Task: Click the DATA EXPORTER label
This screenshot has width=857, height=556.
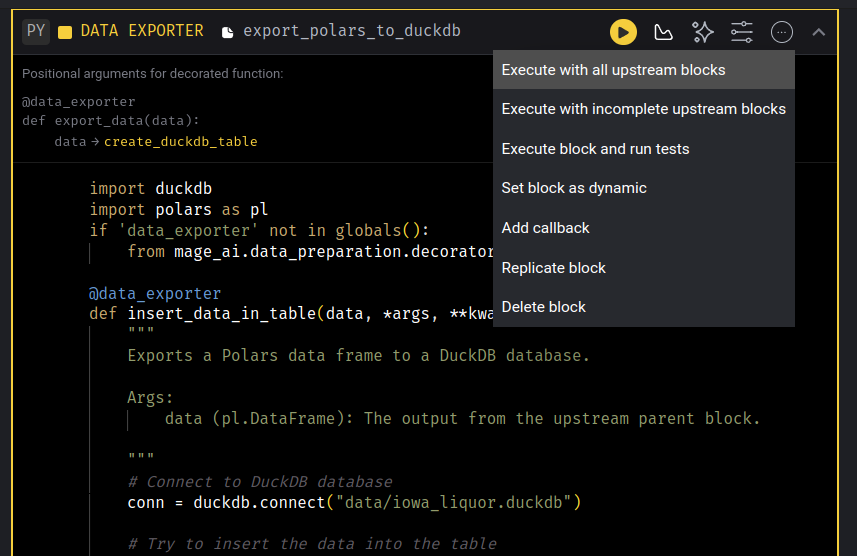Action: 142,31
